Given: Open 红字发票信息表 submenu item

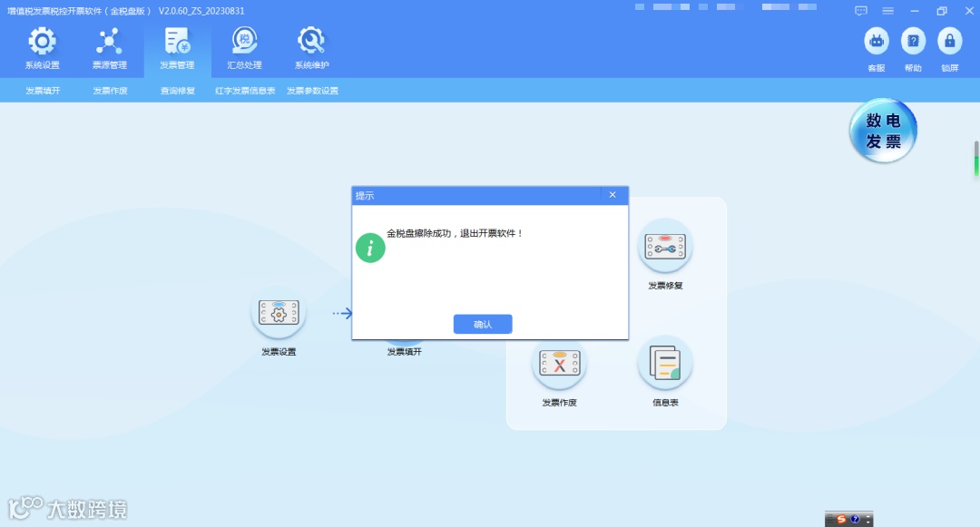Looking at the screenshot, I should point(245,91).
